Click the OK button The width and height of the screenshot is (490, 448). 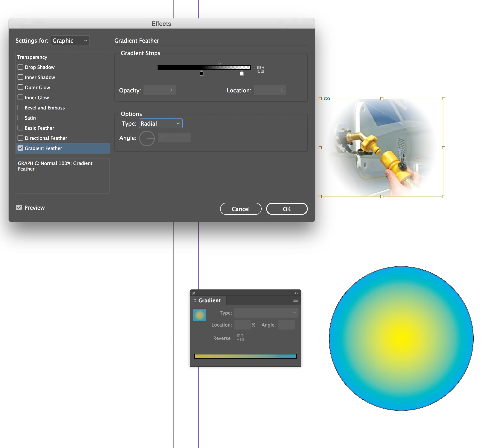coord(287,209)
